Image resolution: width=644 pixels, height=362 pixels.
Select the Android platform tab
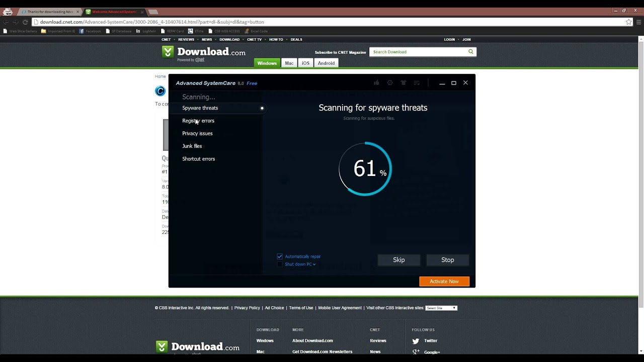pyautogui.click(x=326, y=63)
